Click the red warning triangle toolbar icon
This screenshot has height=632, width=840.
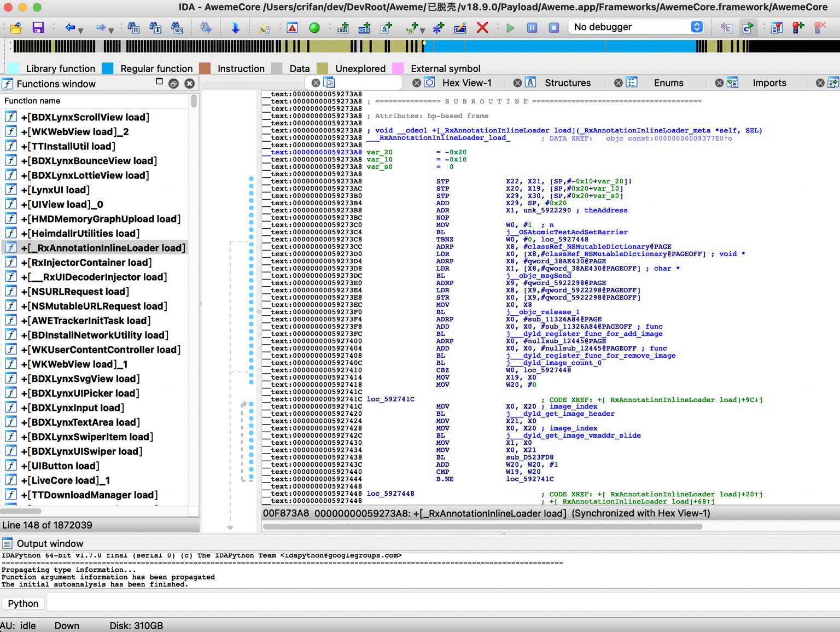293,27
